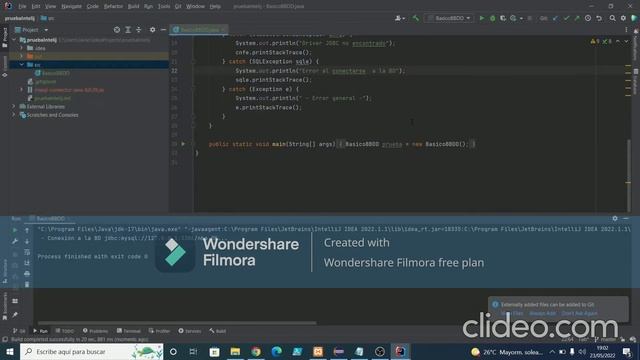Open the Terminal tool window tab

coord(129,331)
